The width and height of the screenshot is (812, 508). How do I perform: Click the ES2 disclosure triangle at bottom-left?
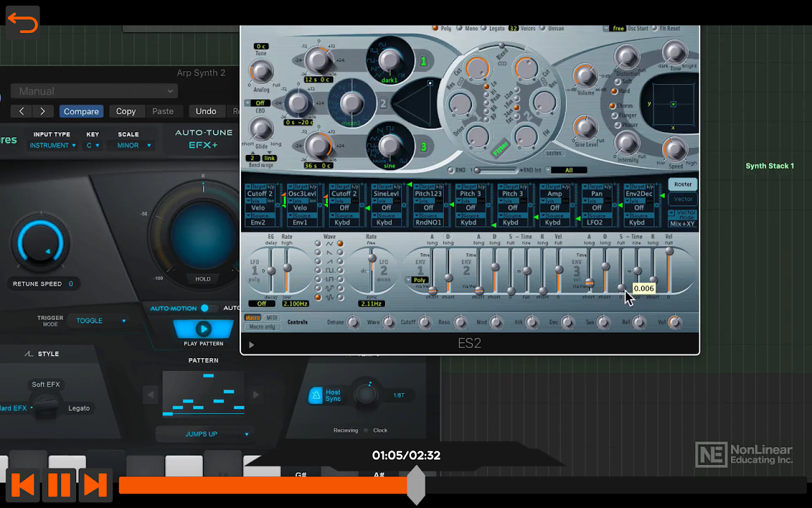(x=251, y=345)
